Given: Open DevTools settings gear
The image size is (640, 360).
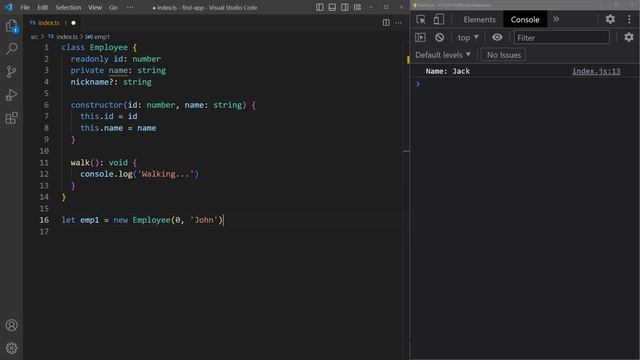Looking at the screenshot, I should tap(610, 19).
